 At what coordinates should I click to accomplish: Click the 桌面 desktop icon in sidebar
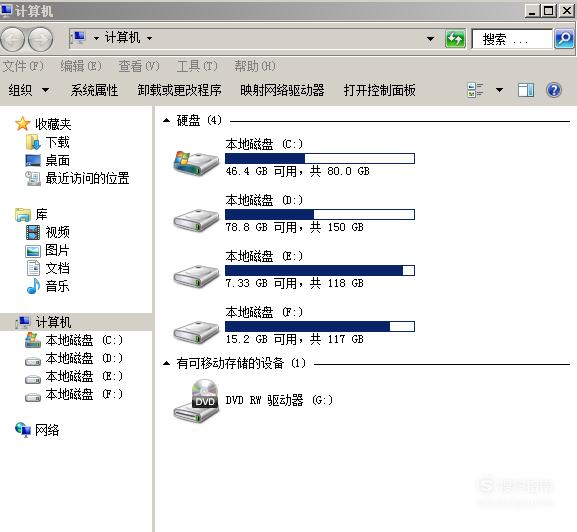coord(33,160)
